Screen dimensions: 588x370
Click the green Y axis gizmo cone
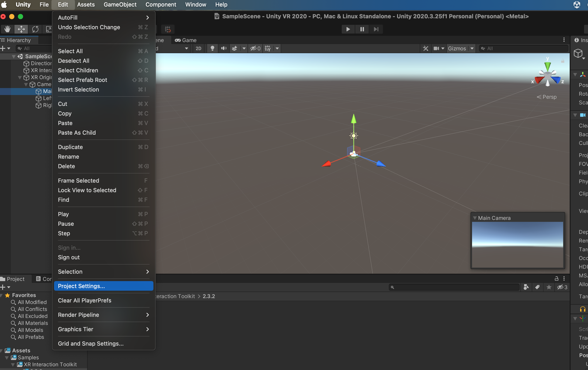pyautogui.click(x=547, y=66)
